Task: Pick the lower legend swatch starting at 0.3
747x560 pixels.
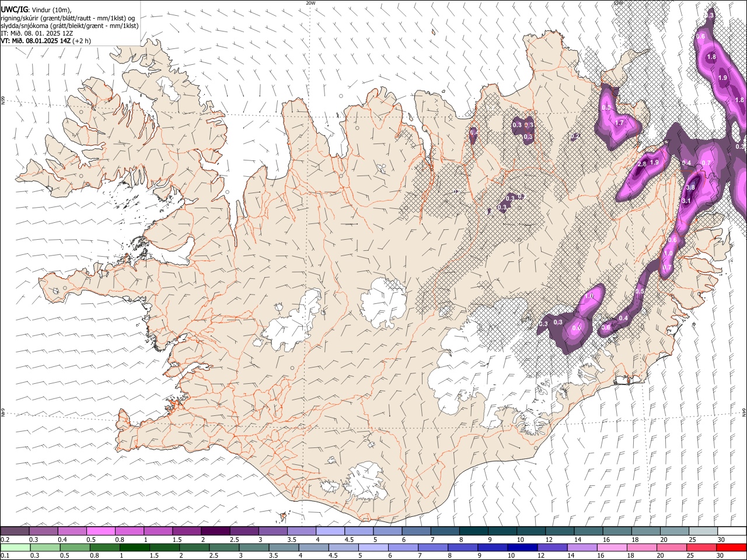Action: click(x=46, y=547)
